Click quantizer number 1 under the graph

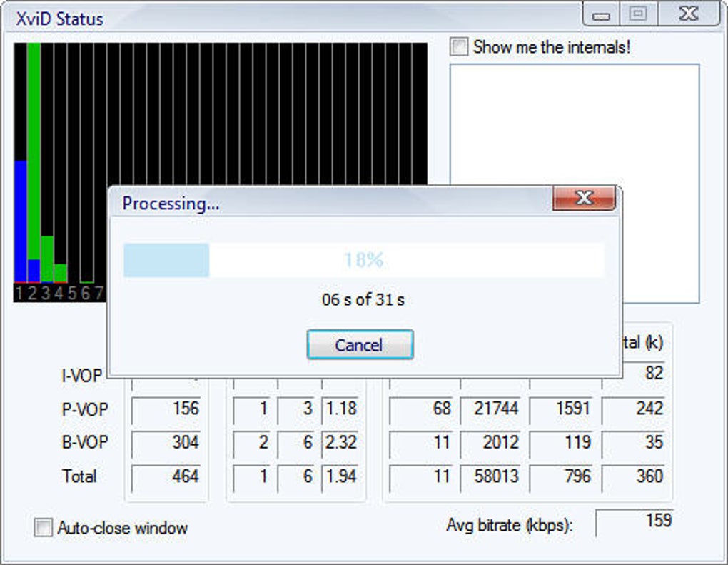point(19,293)
